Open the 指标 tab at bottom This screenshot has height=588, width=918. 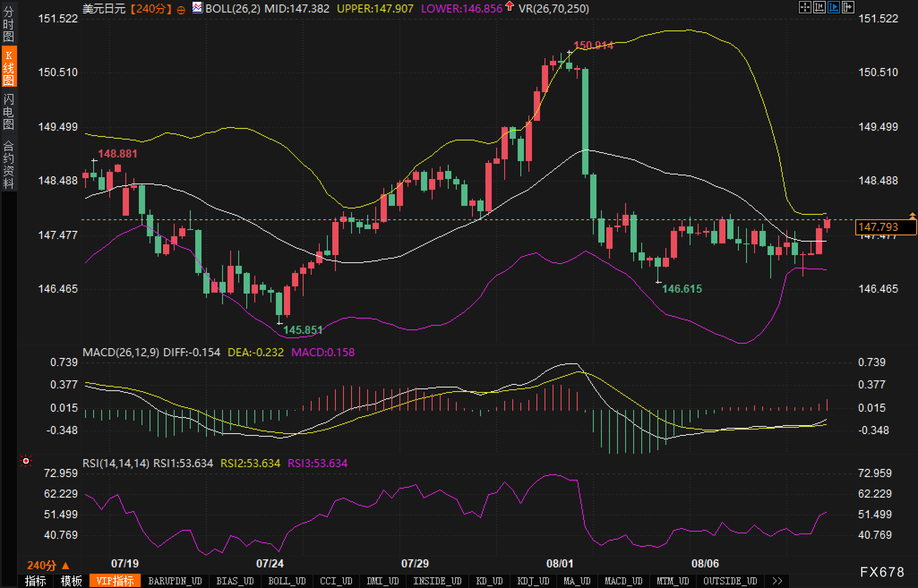pos(35,581)
